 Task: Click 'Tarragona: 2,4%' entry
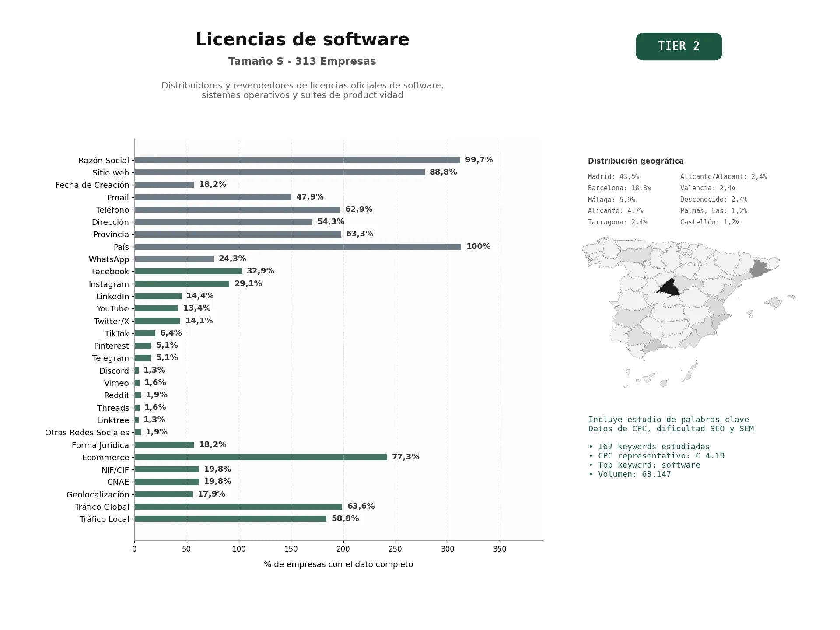(x=617, y=222)
